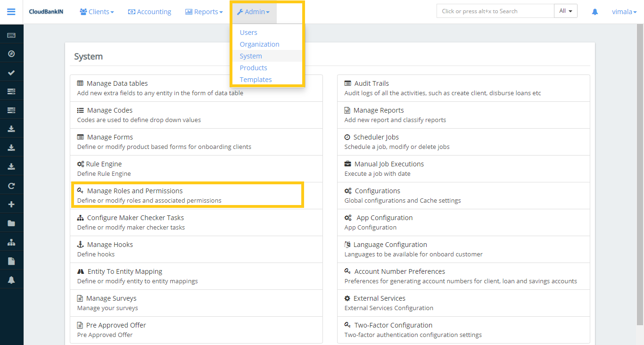Click the sitemap hierarchy icon in sidebar
The width and height of the screenshot is (644, 345).
[11, 241]
